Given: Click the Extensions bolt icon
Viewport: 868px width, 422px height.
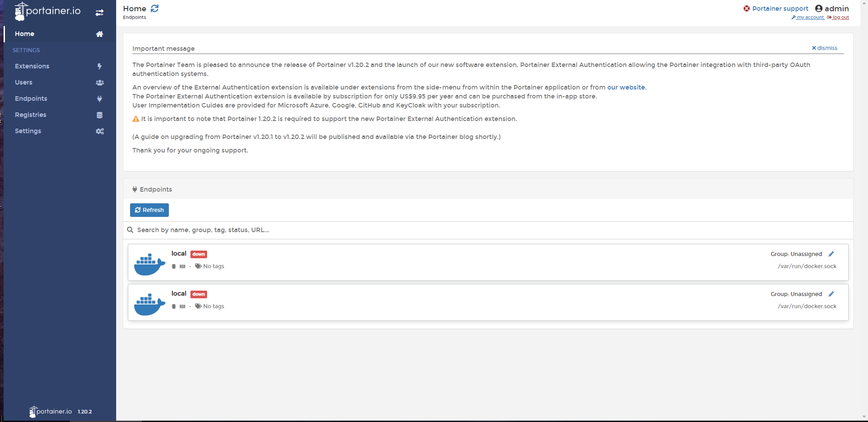Looking at the screenshot, I should tap(99, 67).
